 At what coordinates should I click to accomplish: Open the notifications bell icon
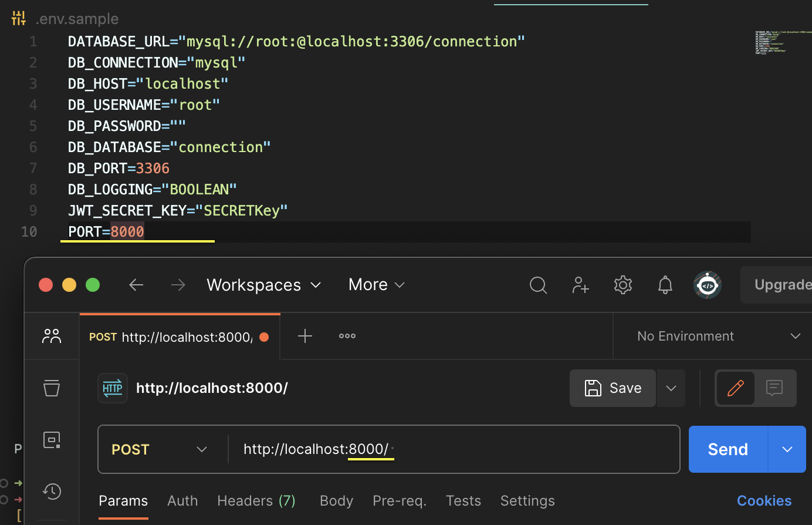(x=665, y=285)
